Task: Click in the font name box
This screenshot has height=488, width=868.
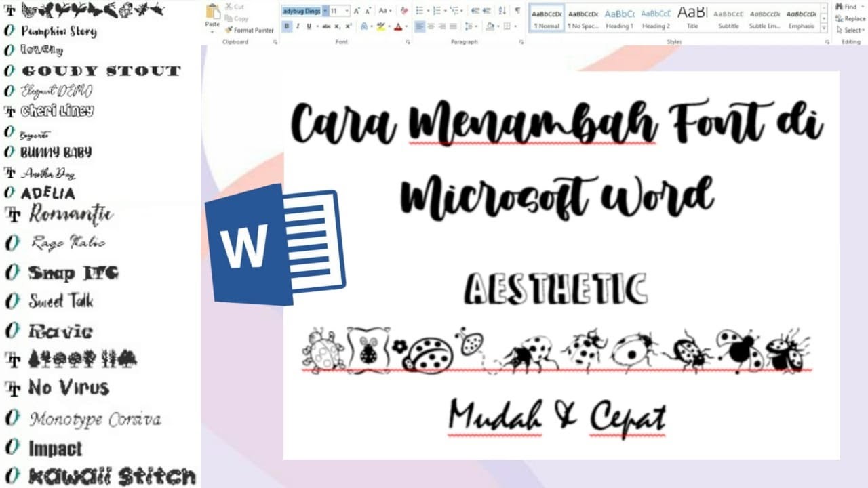Action: [302, 11]
